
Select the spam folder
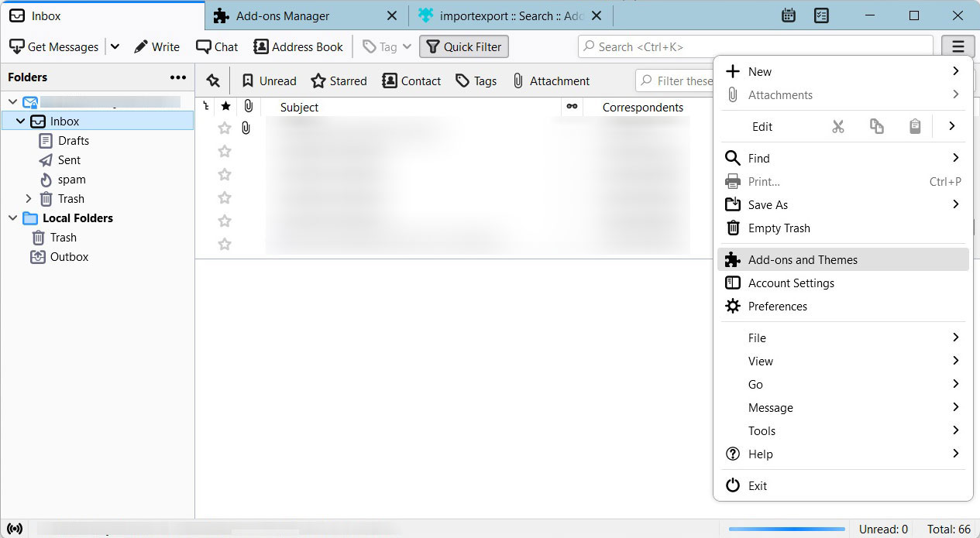pos(71,180)
